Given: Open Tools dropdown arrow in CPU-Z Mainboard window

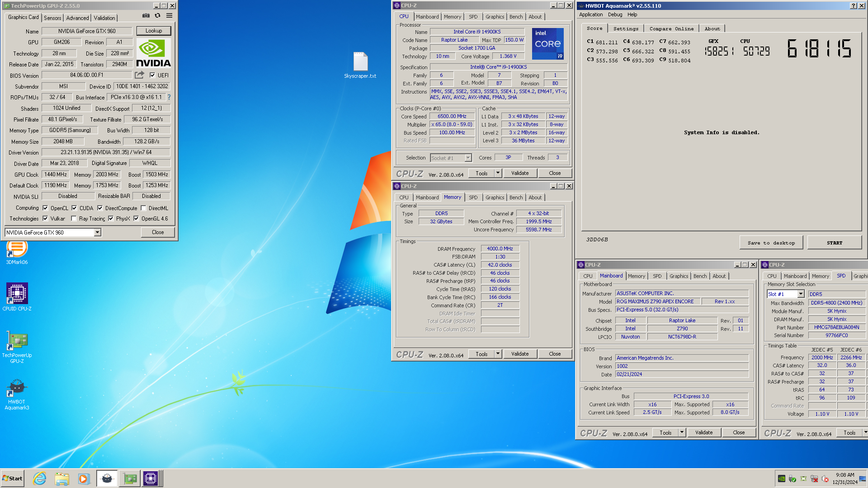Looking at the screenshot, I should click(682, 432).
